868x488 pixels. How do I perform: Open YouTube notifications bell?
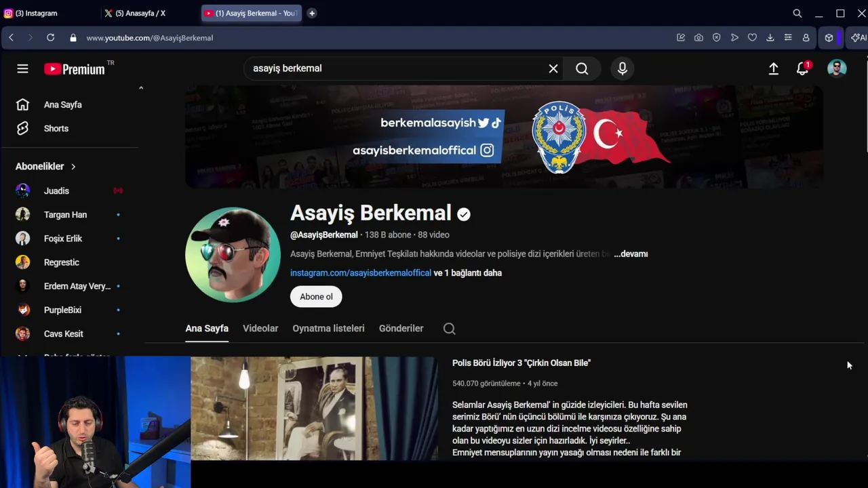[803, 68]
